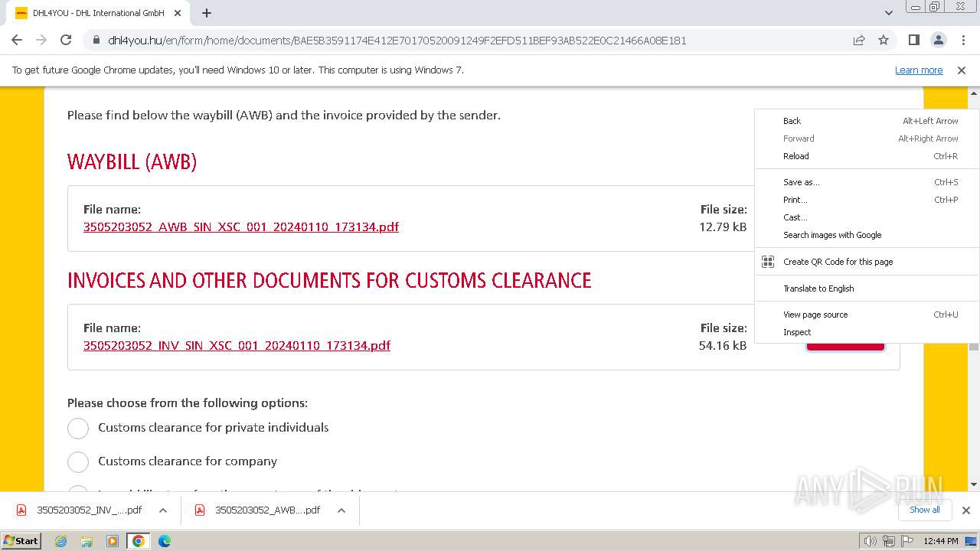Click the volume speaker tray icon
This screenshot has width=980, height=551.
(871, 541)
